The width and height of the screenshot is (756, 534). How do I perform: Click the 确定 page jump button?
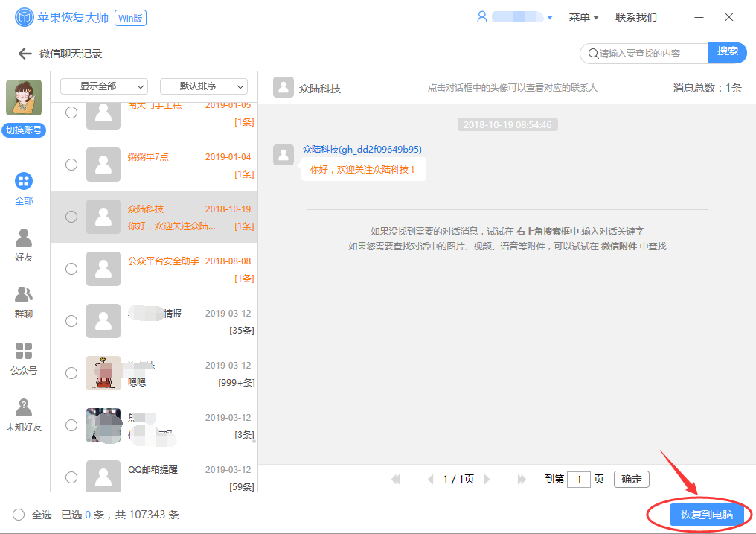coord(632,479)
